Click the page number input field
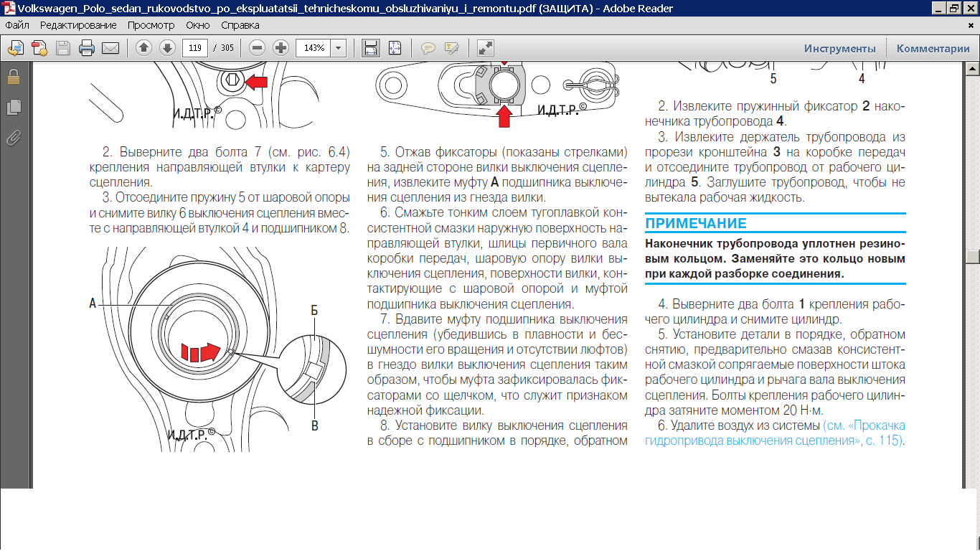 coord(195,48)
